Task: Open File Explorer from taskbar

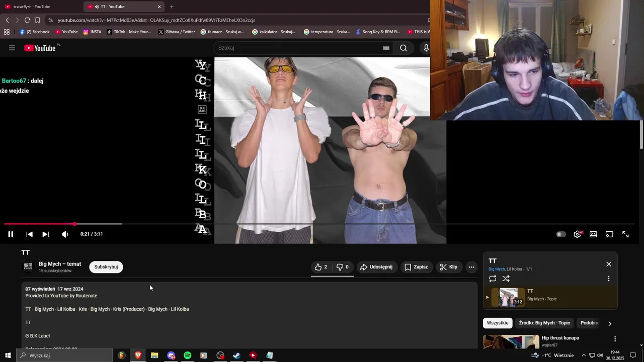Action: pyautogui.click(x=154, y=355)
